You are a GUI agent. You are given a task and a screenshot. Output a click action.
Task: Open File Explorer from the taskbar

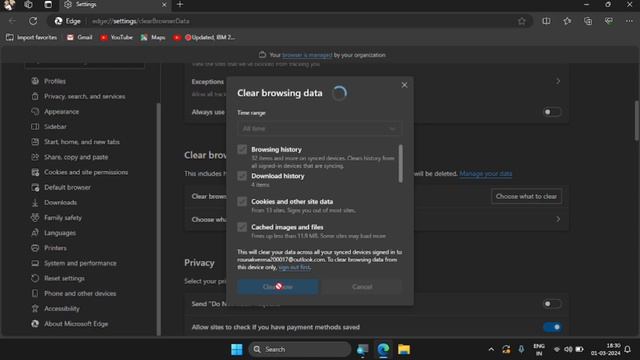pos(404,349)
